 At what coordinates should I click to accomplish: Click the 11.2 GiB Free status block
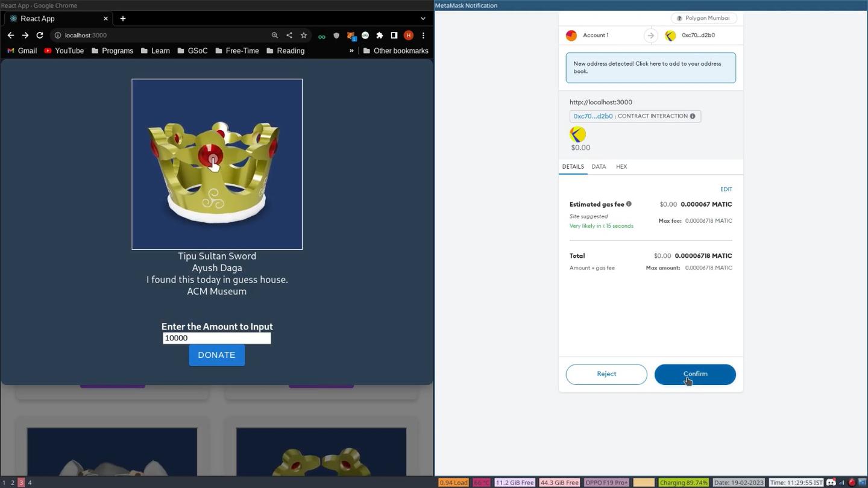pyautogui.click(x=515, y=483)
